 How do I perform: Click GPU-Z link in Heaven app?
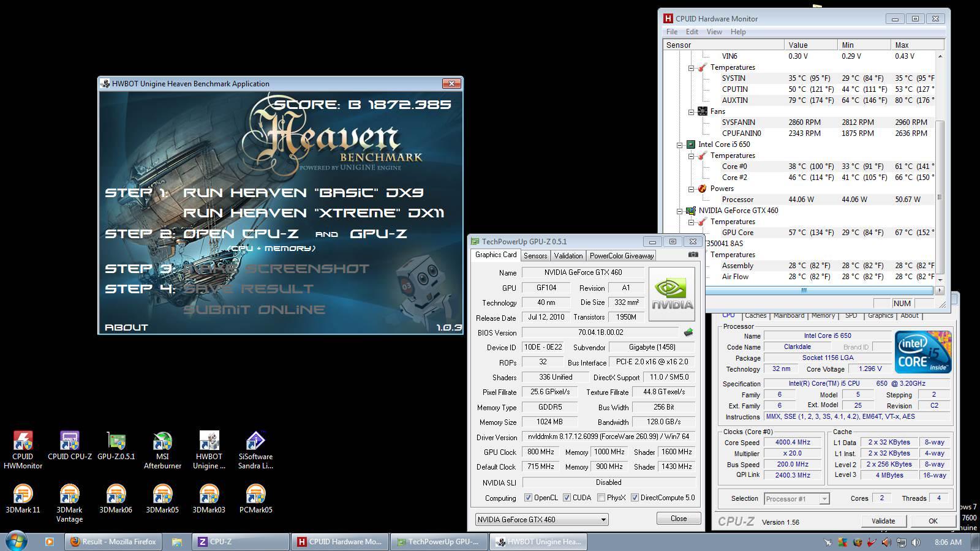tap(379, 234)
